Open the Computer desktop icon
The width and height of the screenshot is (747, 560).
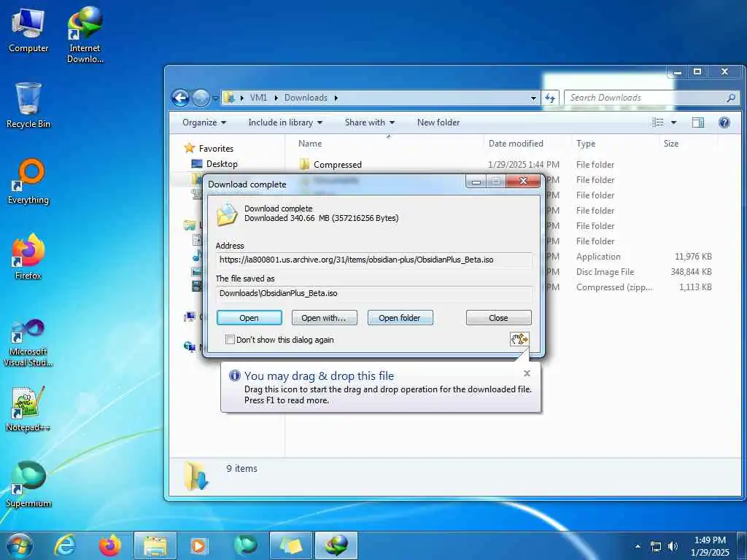pyautogui.click(x=28, y=31)
